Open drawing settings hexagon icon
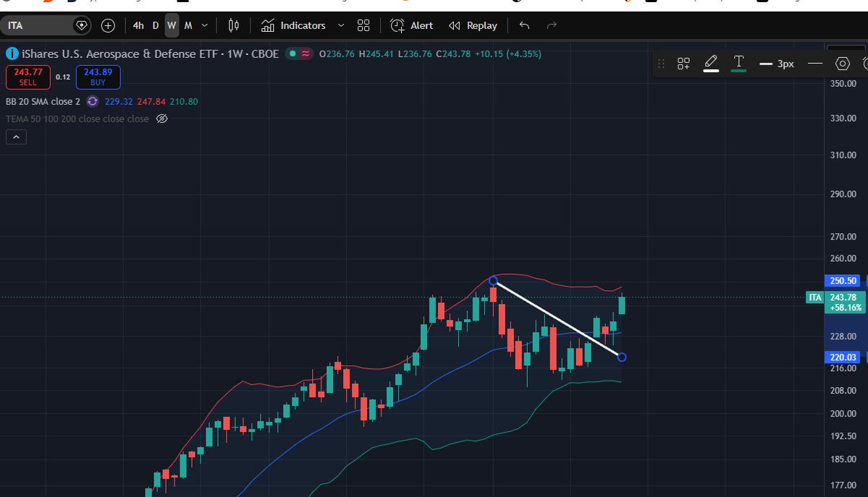Image resolution: width=868 pixels, height=497 pixels. coord(842,64)
